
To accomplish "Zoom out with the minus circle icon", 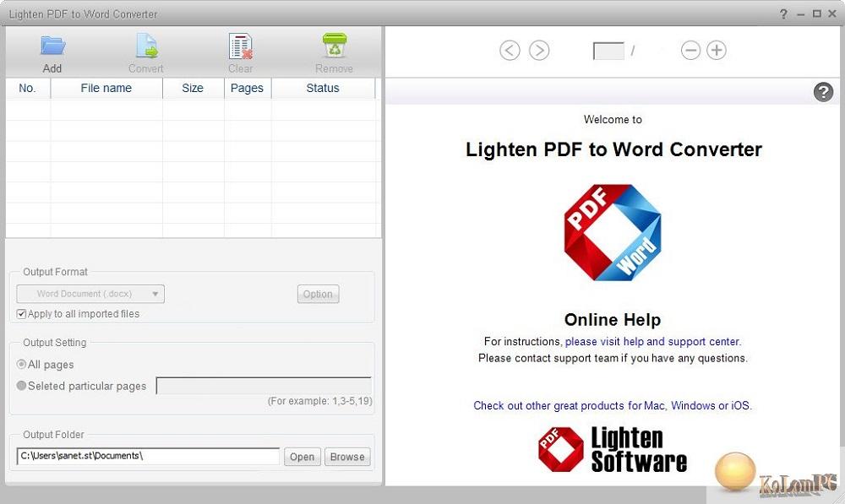I will 690,51.
